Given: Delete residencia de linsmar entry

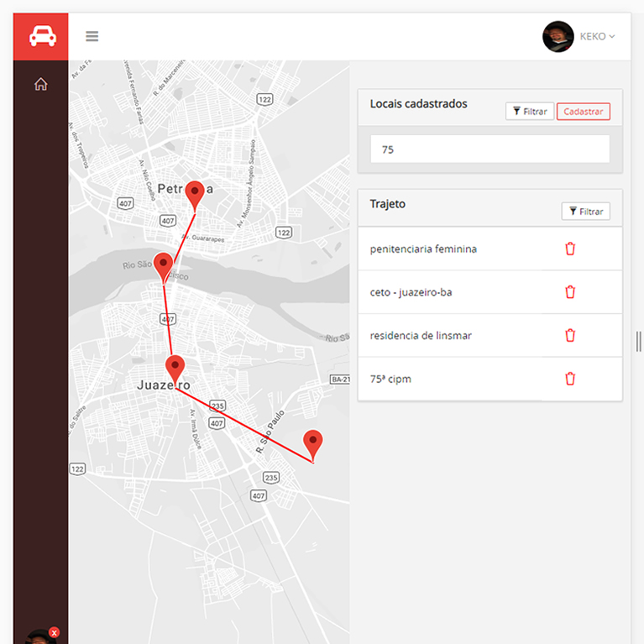Looking at the screenshot, I should [x=570, y=335].
